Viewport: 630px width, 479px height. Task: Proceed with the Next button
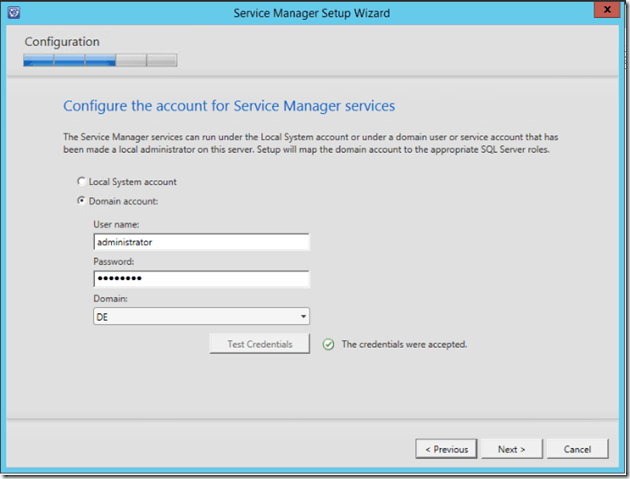[x=511, y=449]
